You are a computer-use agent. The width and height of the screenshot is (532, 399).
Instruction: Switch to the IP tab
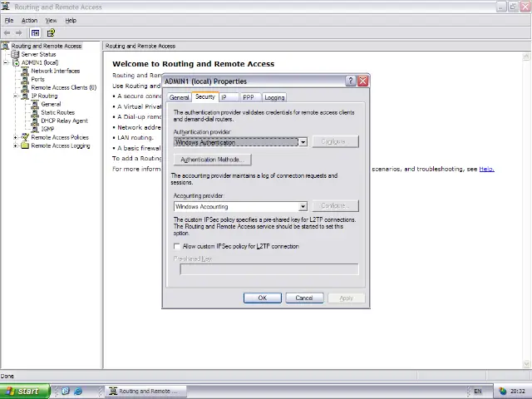(229, 97)
